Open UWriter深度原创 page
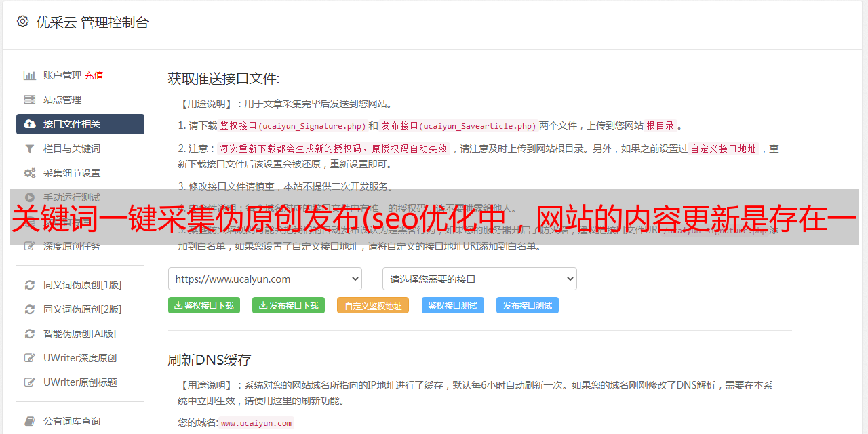Screen dimensions: 868x434 click(80, 358)
